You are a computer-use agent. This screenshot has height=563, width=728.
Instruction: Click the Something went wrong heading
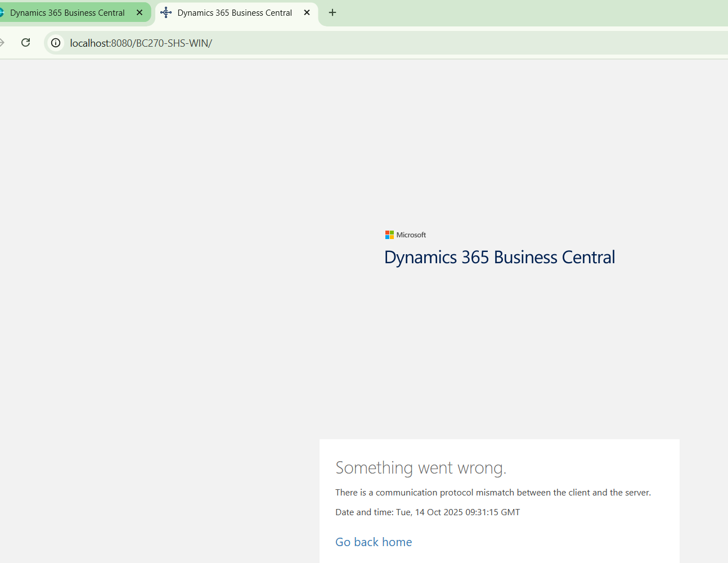[x=421, y=467]
